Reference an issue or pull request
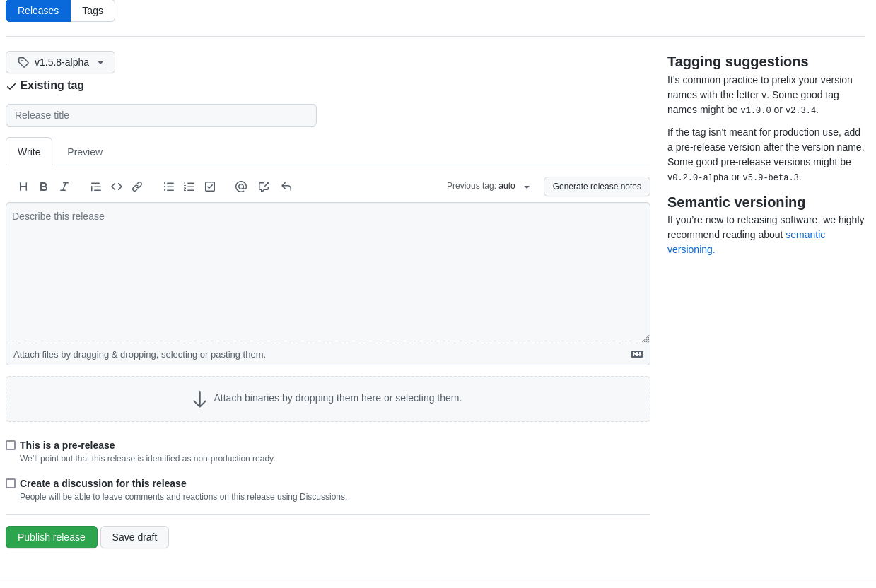Image resolution: width=876 pixels, height=588 pixels. 264,187
